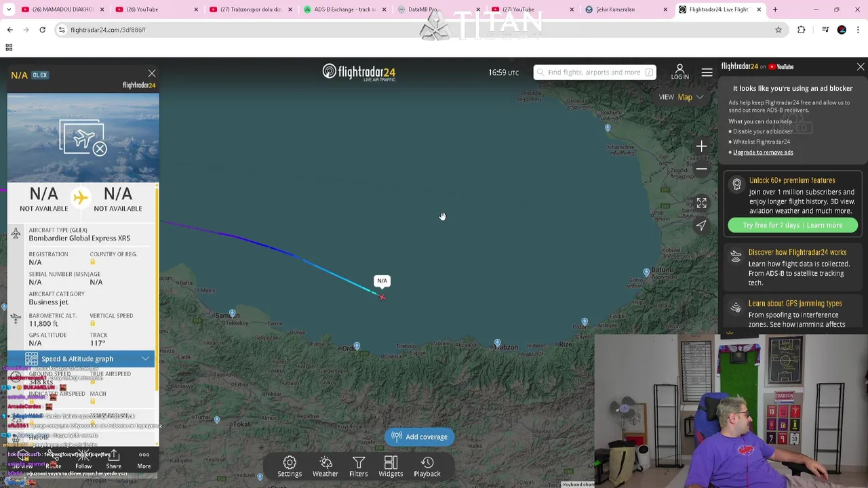Image resolution: width=868 pixels, height=488 pixels.
Task: Switch to Trabzonspor YouTube browser tab
Action: point(252,9)
